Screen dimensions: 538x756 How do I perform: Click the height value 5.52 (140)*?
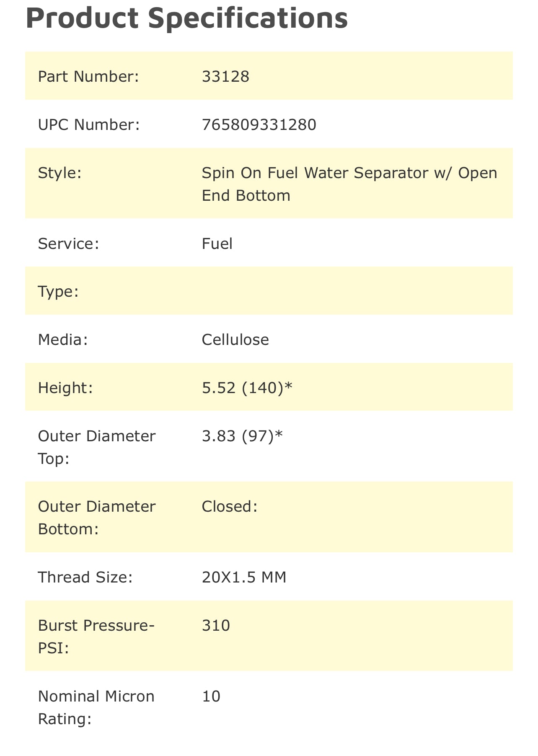point(247,388)
